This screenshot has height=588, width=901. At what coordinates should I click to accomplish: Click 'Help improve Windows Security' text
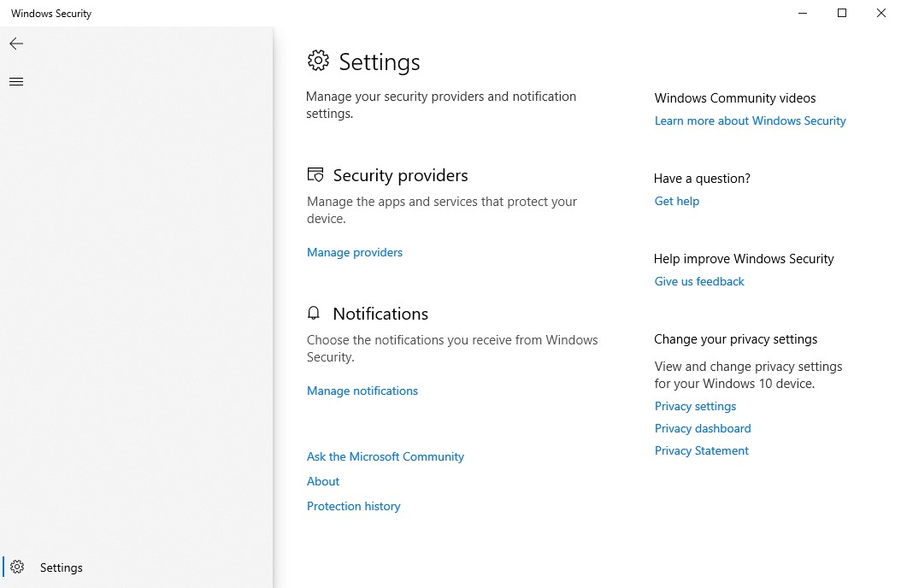[744, 259]
